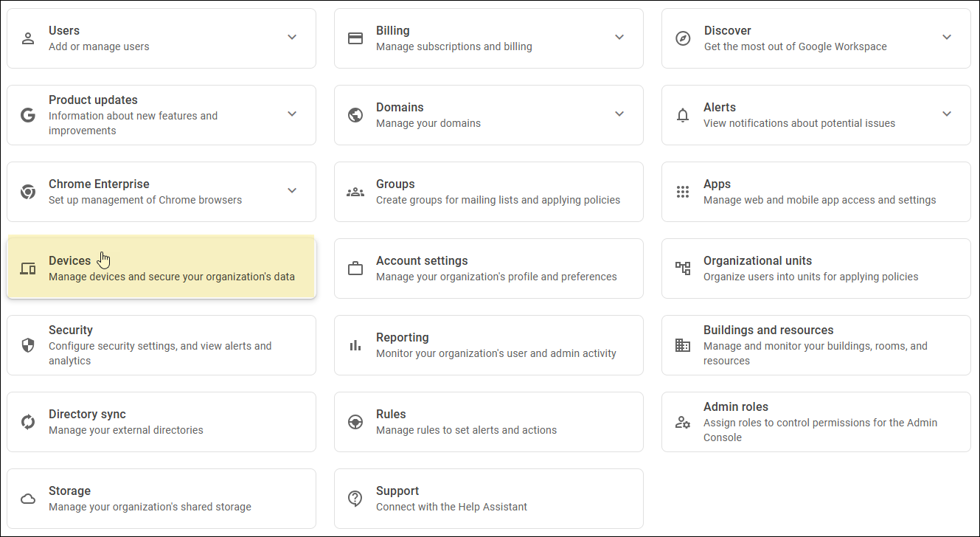Expand the Chrome Enterprise chevron
Screen dimensions: 980x537
tap(292, 190)
